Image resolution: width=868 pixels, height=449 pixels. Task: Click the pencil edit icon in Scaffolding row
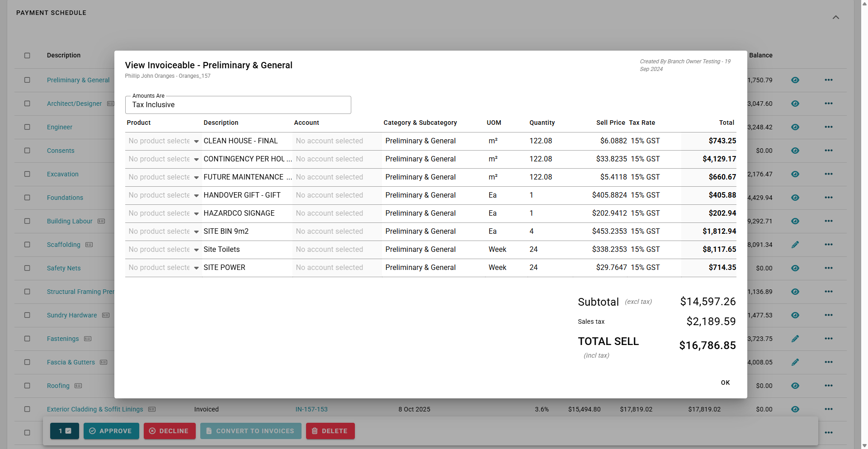pyautogui.click(x=795, y=245)
